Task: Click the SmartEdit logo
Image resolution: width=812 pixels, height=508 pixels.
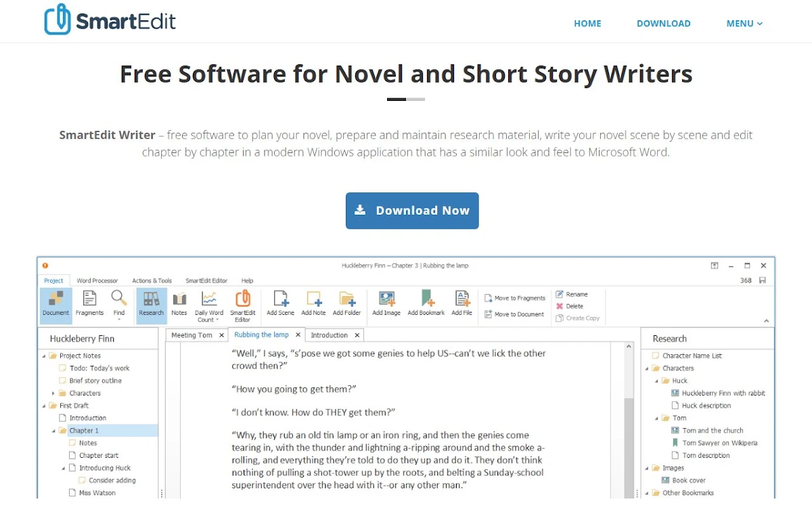Action: tap(110, 20)
